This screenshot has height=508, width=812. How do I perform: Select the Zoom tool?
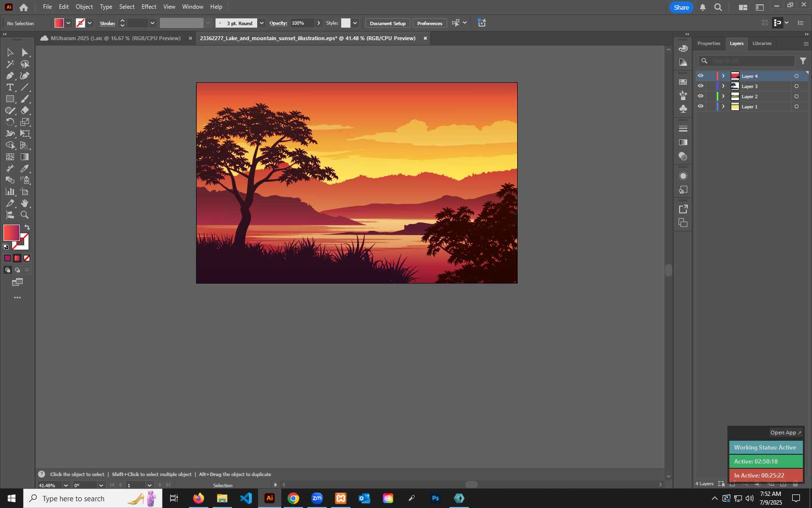(x=25, y=215)
